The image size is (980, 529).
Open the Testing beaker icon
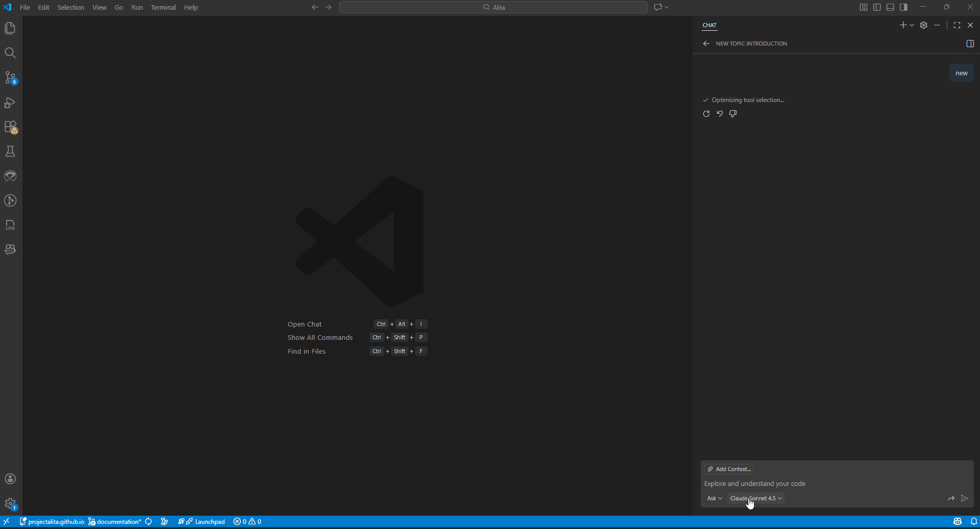point(10,151)
